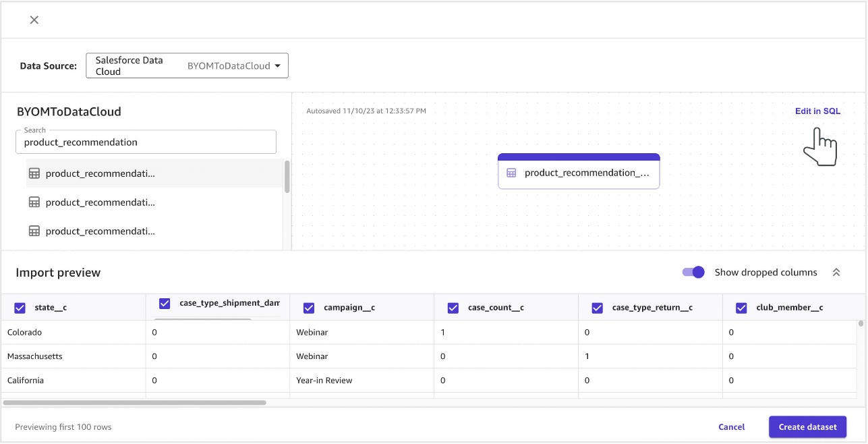Uncheck the state__c column checkbox
The height and width of the screenshot is (444, 868).
coord(20,308)
